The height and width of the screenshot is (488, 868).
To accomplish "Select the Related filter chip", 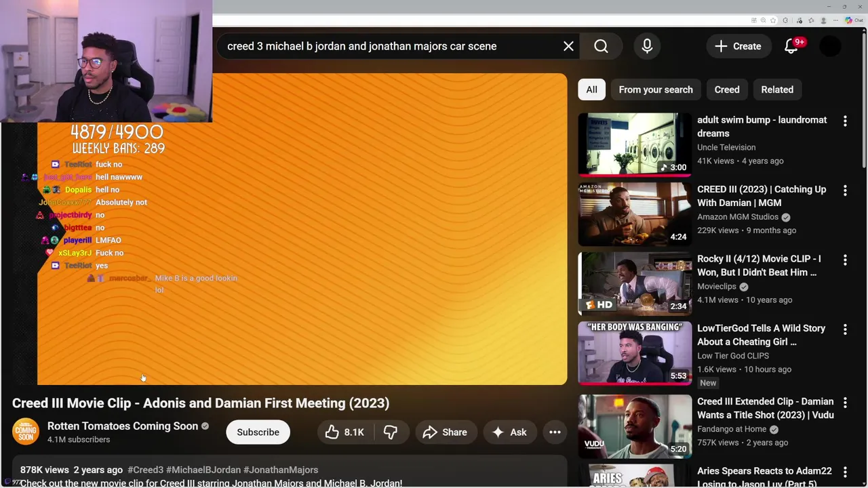I will pyautogui.click(x=777, y=89).
